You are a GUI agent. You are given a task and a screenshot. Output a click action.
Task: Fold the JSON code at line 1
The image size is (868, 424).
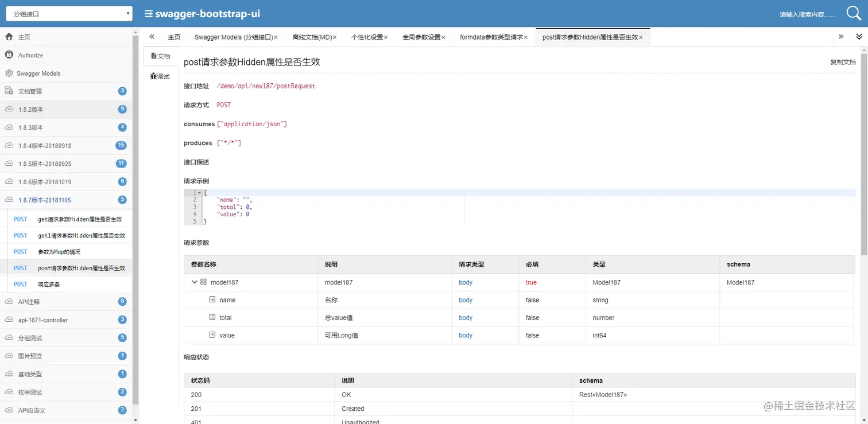point(200,193)
